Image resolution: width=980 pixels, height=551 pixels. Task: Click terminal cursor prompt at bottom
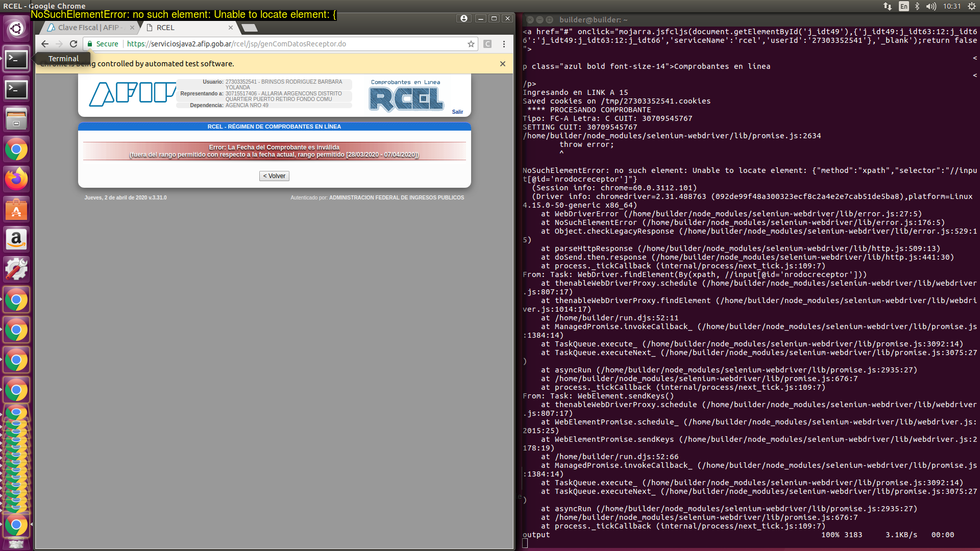525,543
